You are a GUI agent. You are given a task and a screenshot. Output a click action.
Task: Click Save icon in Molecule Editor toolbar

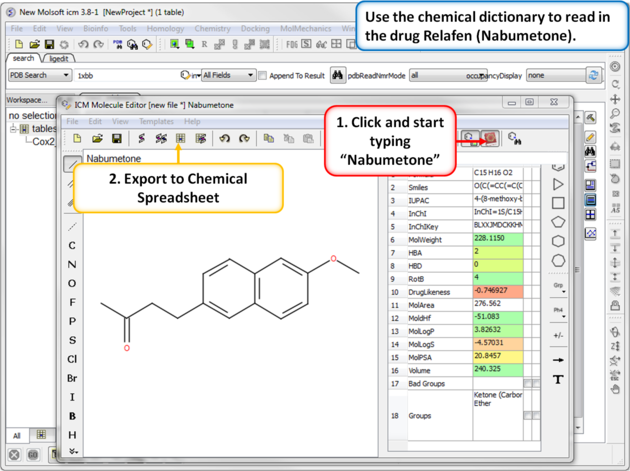(117, 139)
